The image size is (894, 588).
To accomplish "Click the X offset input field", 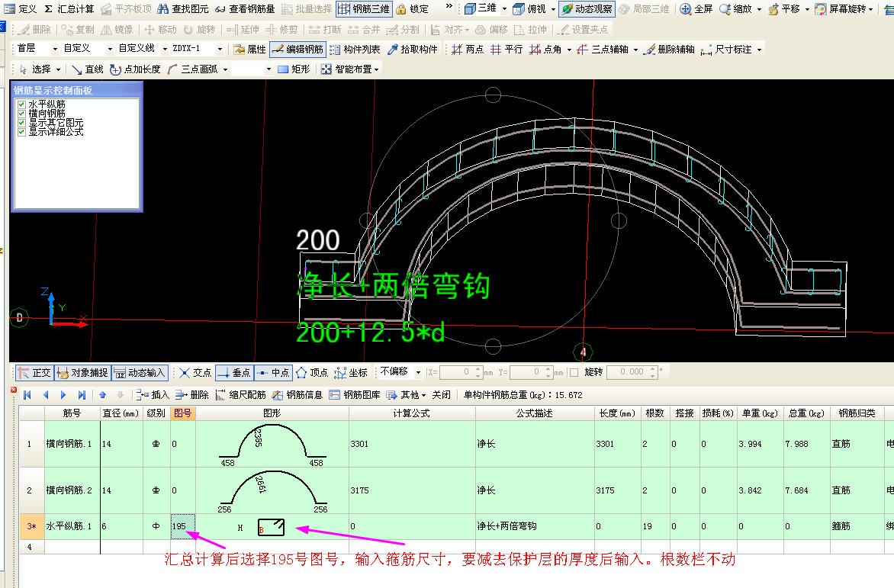I will (457, 372).
